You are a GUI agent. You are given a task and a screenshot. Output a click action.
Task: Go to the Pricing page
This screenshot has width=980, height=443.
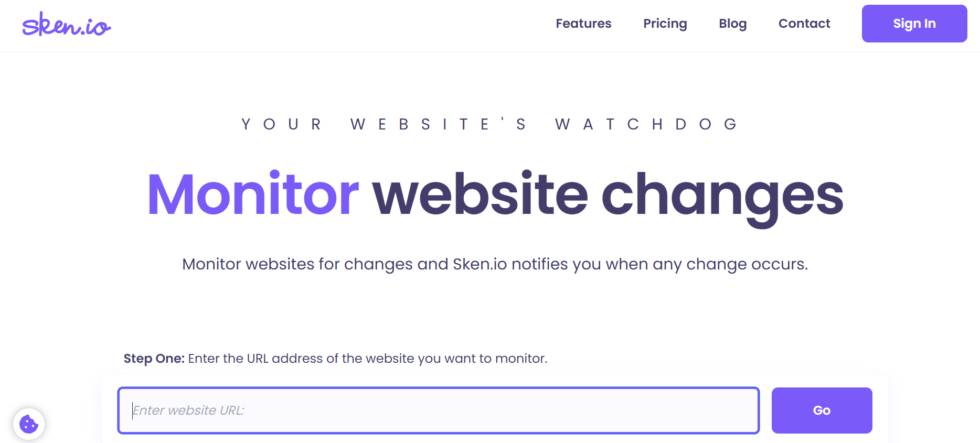(x=665, y=24)
